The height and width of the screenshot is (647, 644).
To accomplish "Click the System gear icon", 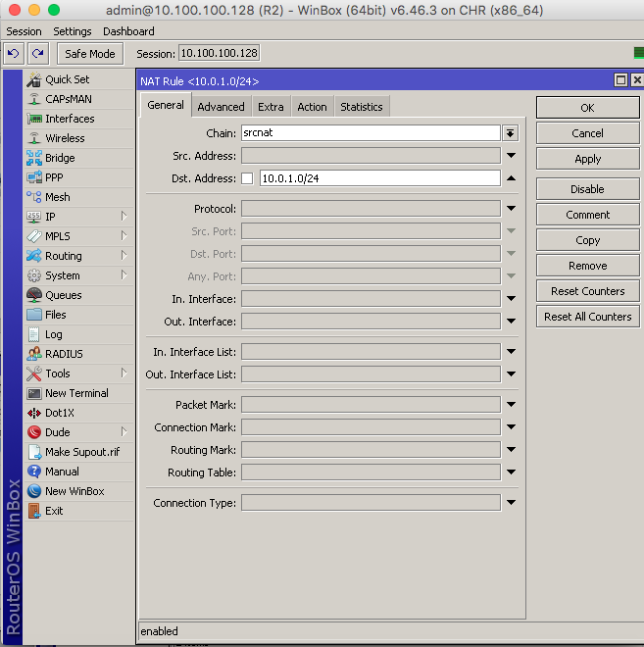I will 34,275.
